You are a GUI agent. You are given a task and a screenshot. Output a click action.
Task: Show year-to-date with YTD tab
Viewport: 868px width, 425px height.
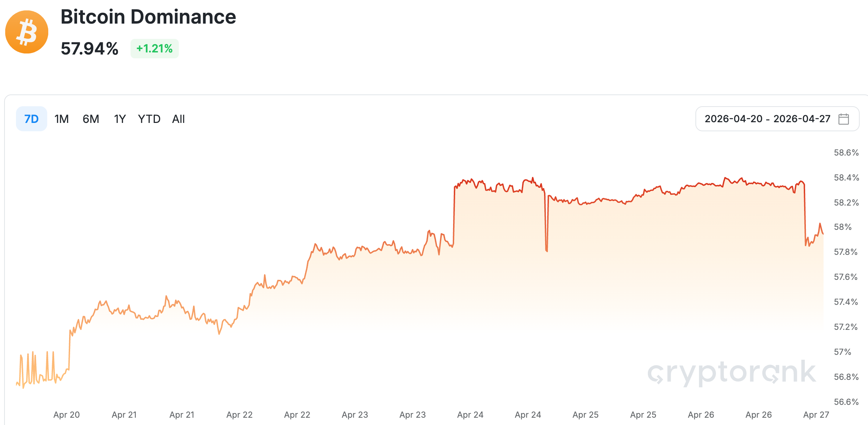[x=149, y=119]
